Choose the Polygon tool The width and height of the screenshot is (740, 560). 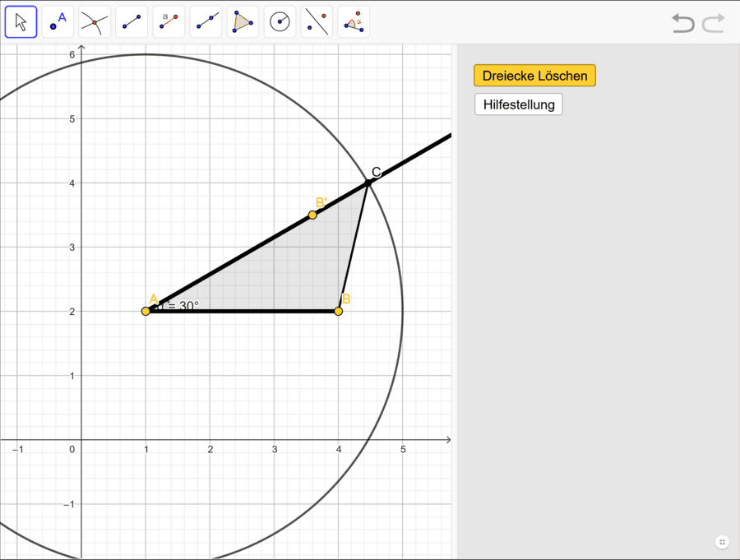[243, 22]
